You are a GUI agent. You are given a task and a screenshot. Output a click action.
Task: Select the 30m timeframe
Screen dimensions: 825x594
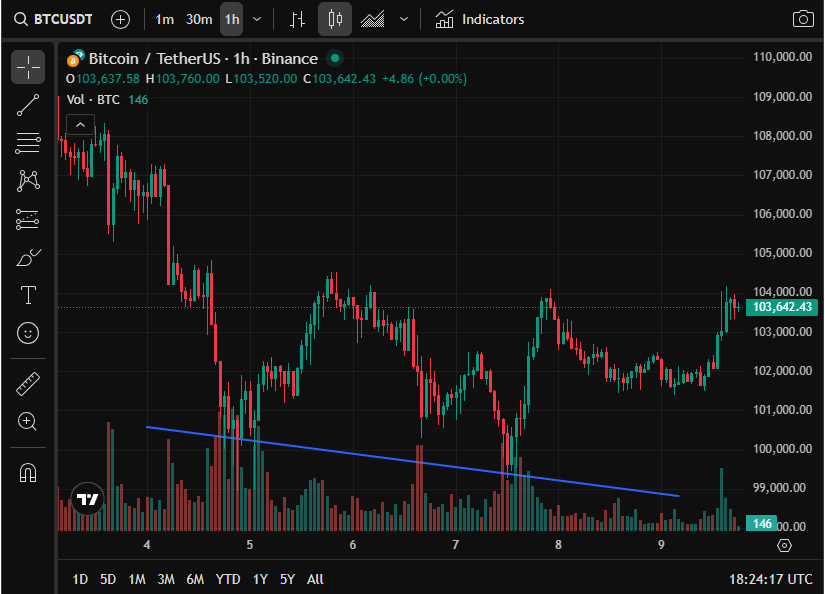click(x=199, y=20)
